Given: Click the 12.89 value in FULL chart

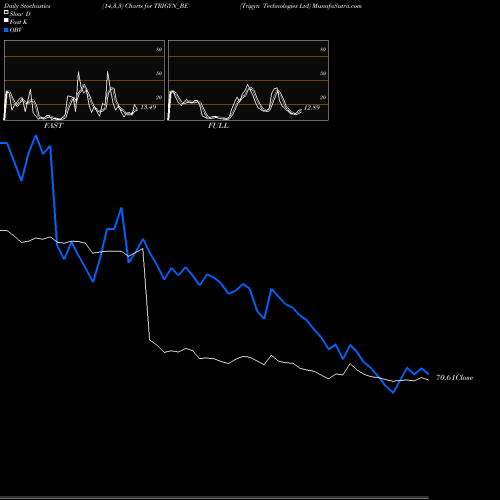Looking at the screenshot, I should click(312, 107).
